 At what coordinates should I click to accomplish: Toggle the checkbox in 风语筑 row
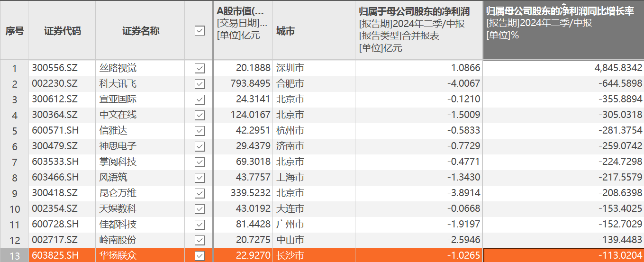tap(200, 178)
